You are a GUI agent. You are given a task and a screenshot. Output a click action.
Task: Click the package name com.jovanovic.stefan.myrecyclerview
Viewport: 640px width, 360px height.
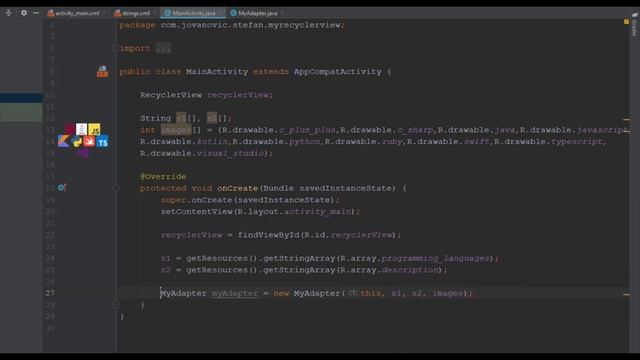coord(251,25)
